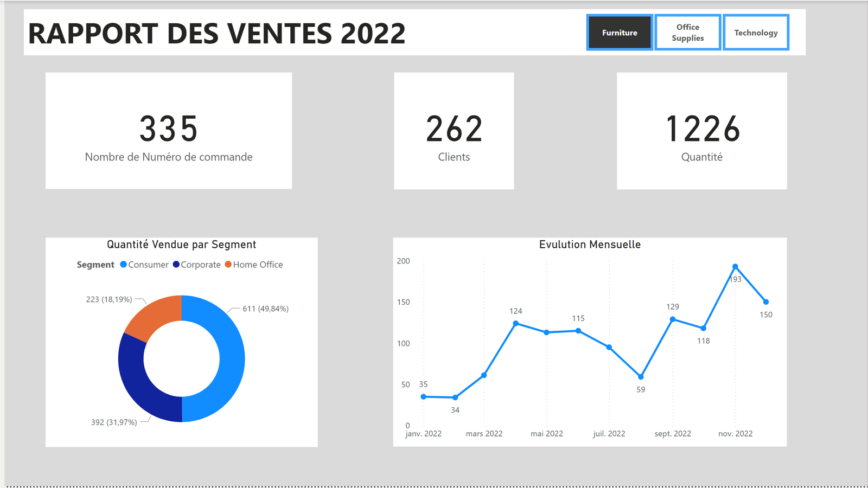Click the Evulution Mensuelle chart title

590,245
